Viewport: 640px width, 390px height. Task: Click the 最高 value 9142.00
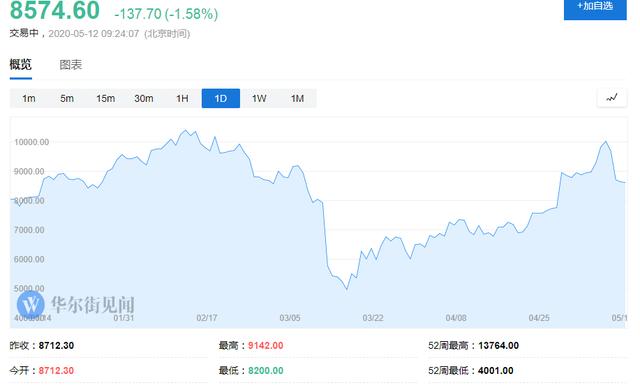click(266, 346)
